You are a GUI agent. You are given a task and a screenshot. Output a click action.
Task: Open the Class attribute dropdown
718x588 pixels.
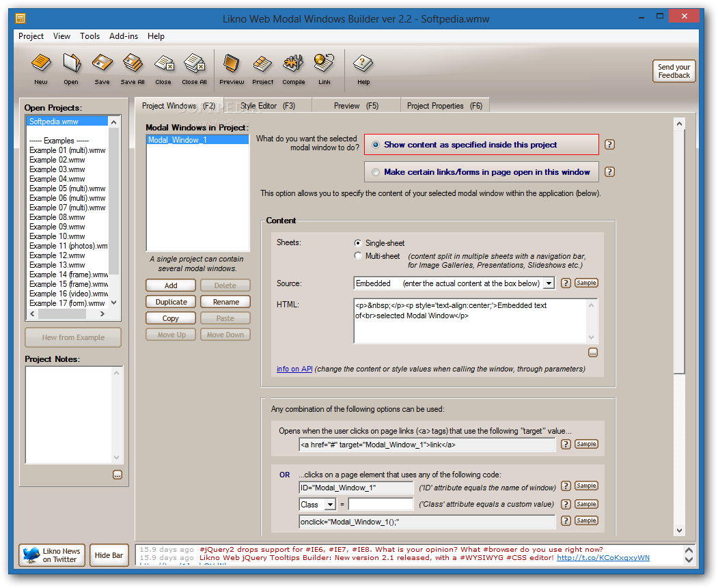pyautogui.click(x=330, y=505)
